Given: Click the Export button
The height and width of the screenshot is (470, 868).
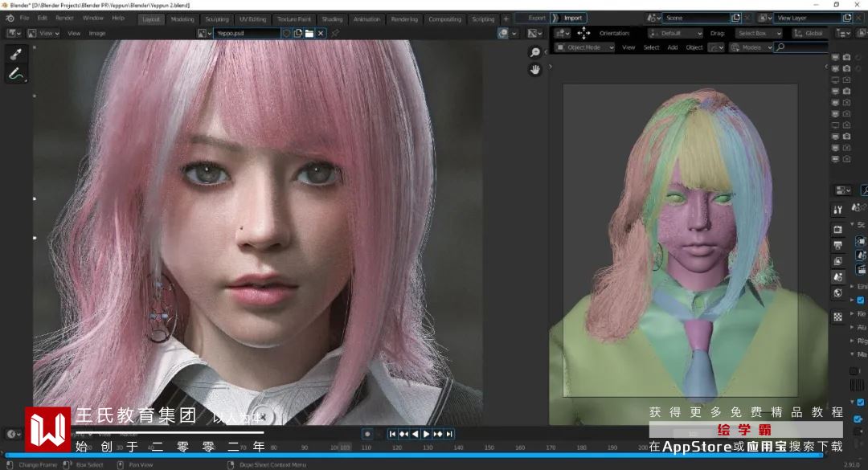Looking at the screenshot, I should click(537, 18).
